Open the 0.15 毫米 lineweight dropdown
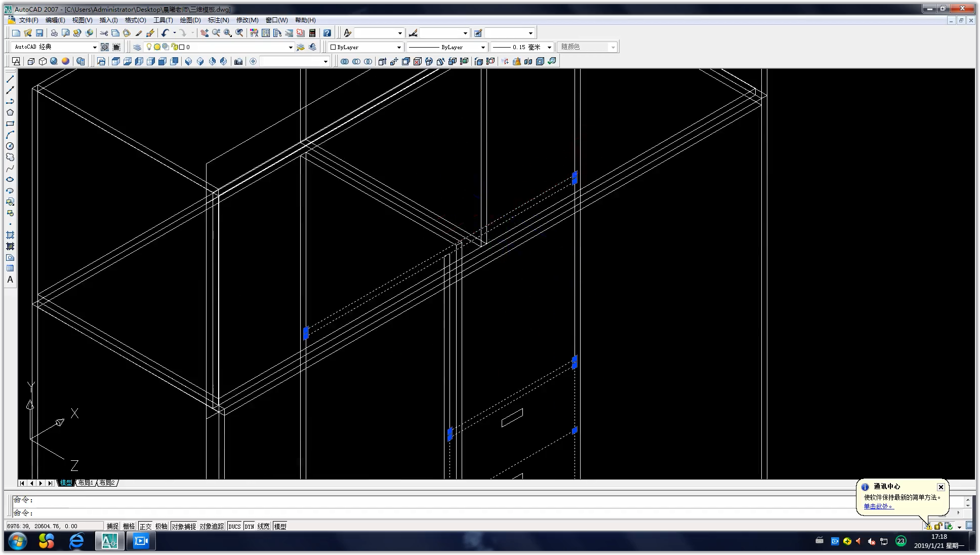 point(549,47)
